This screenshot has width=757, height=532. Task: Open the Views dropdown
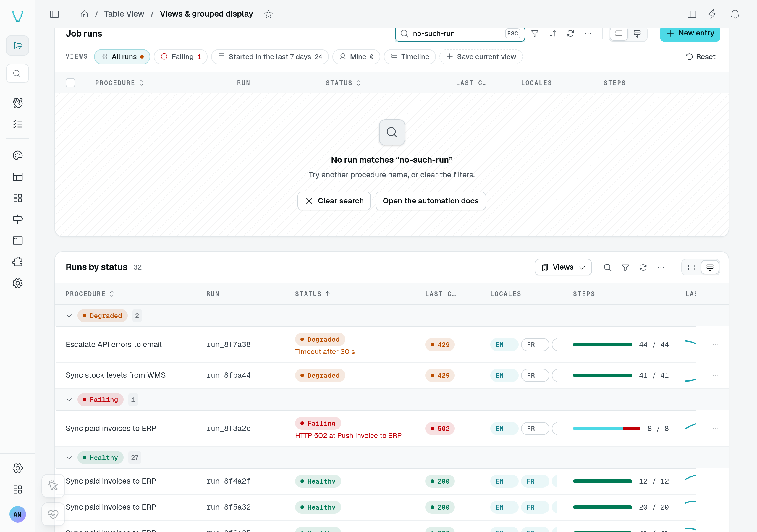(563, 267)
